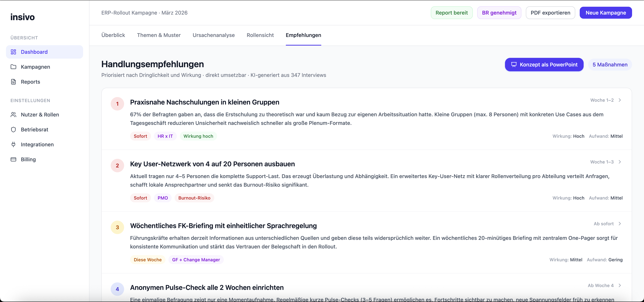Click the BR genehmigt status pill
Image resolution: width=644 pixels, height=302 pixels.
(x=499, y=13)
